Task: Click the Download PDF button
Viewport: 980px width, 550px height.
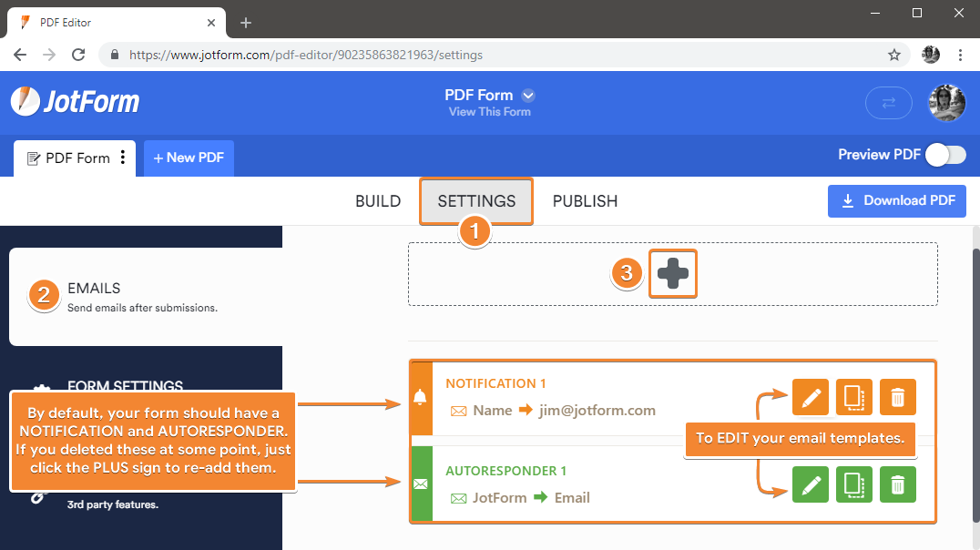Action: pos(897,200)
